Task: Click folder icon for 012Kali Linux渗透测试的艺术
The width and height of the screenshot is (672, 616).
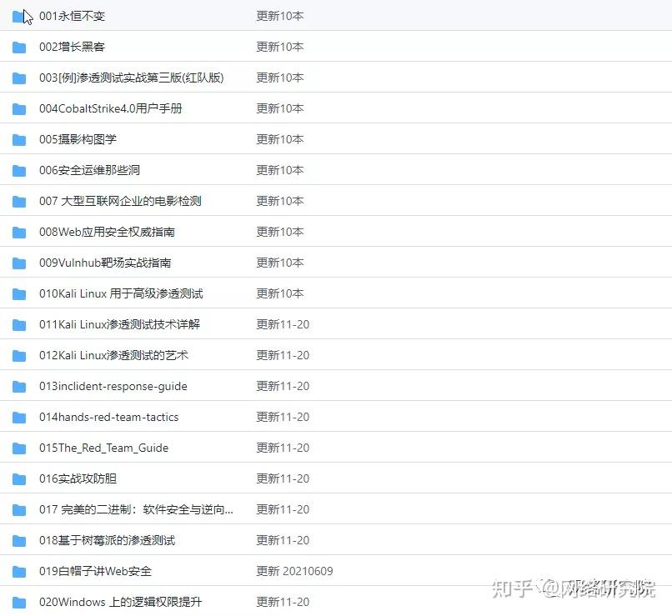Action: [19, 356]
